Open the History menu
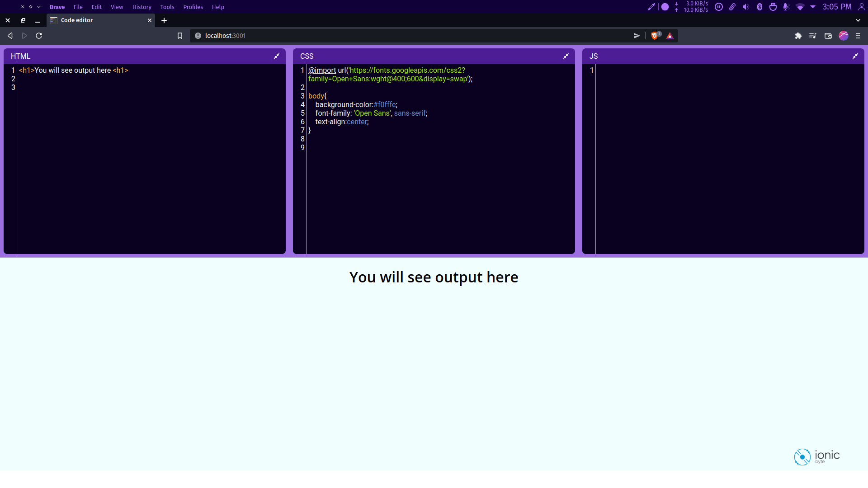Image resolution: width=868 pixels, height=488 pixels. pos(142,7)
